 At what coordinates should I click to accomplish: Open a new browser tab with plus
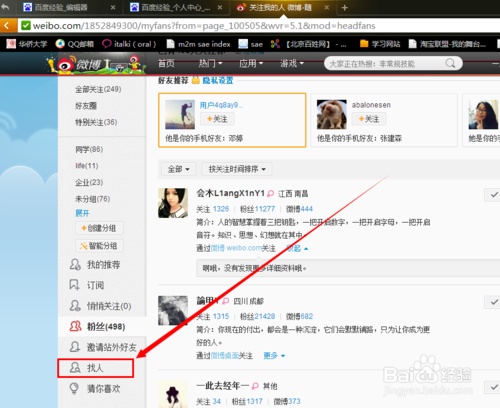(x=345, y=8)
